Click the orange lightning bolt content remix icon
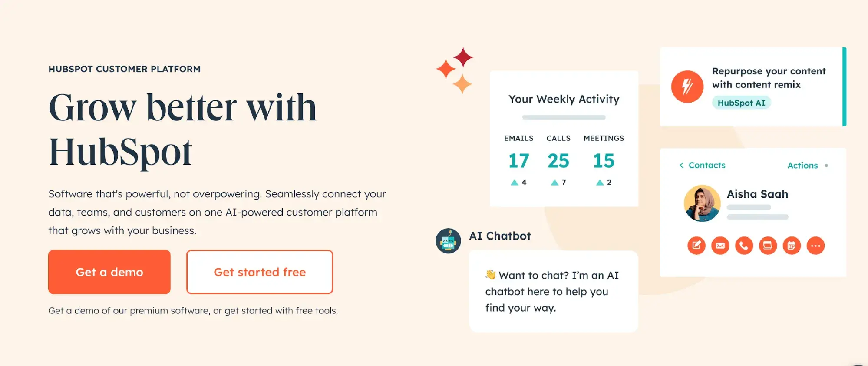The height and width of the screenshot is (366, 868). click(687, 87)
